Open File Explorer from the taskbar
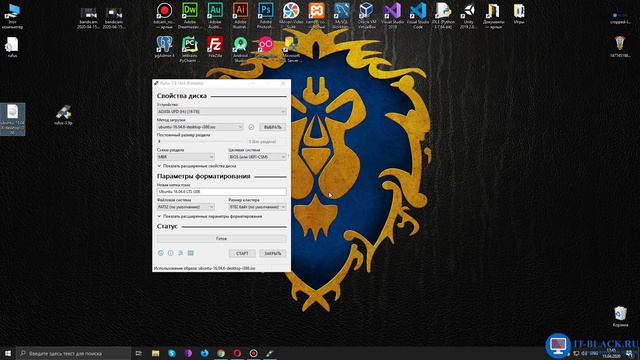The height and width of the screenshot is (360, 640). (156, 353)
